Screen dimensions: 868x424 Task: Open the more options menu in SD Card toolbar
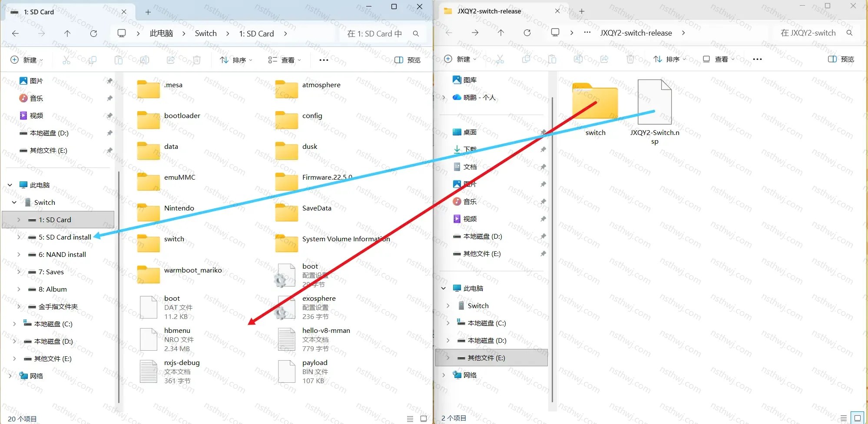coord(324,60)
